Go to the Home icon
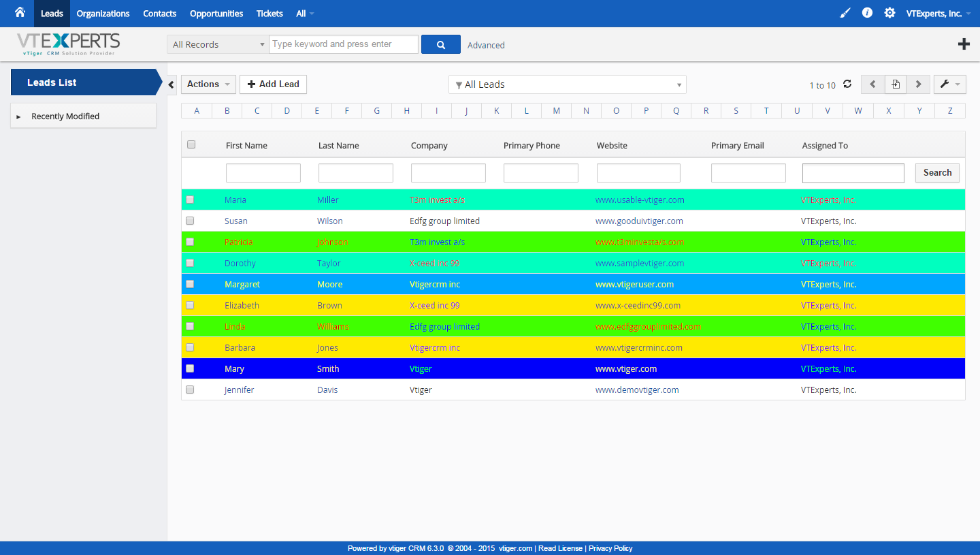The width and height of the screenshot is (980, 555). [20, 12]
